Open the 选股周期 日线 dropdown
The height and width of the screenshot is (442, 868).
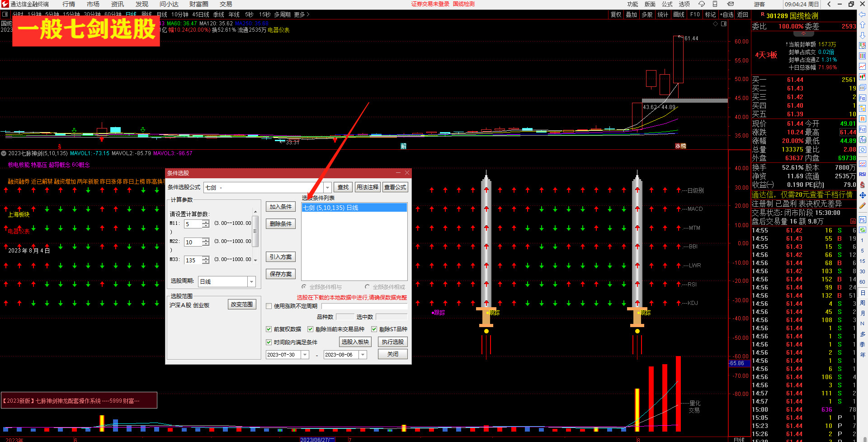(251, 282)
